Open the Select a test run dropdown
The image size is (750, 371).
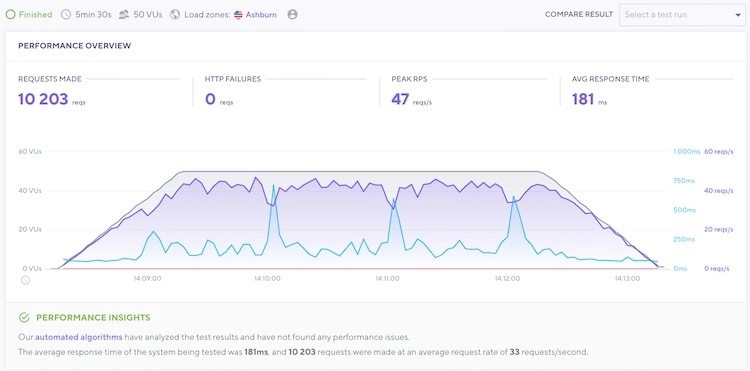click(x=682, y=15)
